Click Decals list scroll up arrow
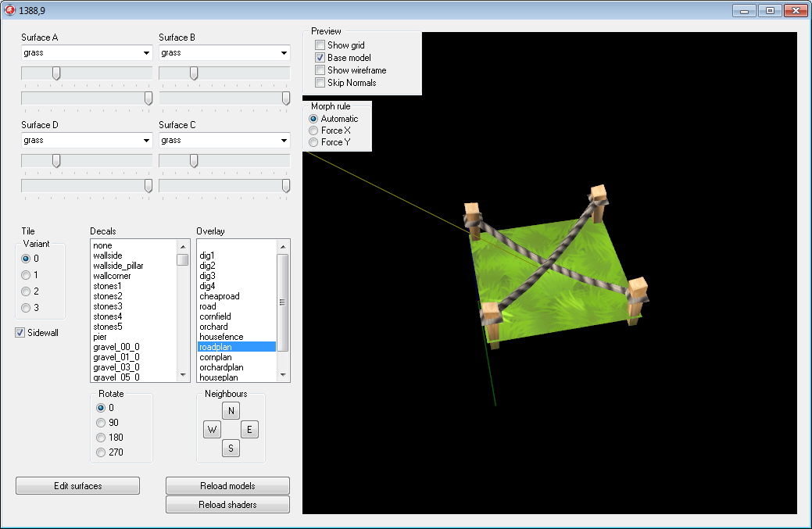Screen dimensions: 812x529 pos(183,247)
